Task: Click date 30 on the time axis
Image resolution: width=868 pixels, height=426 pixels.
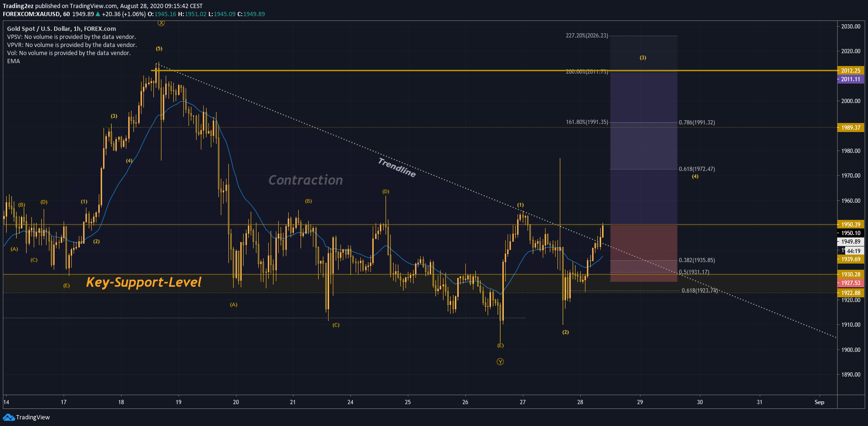Action: 700,402
